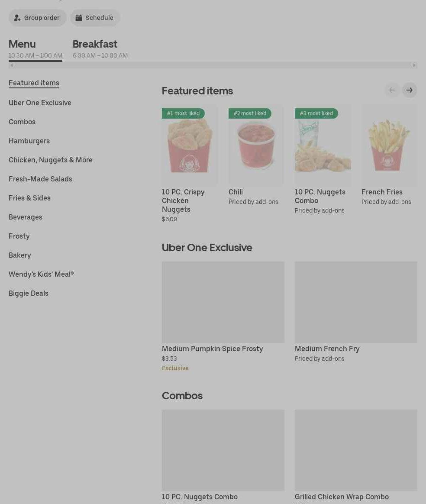Click the previous arrow in Featured items
The width and height of the screenshot is (426, 504).
pyautogui.click(x=392, y=90)
